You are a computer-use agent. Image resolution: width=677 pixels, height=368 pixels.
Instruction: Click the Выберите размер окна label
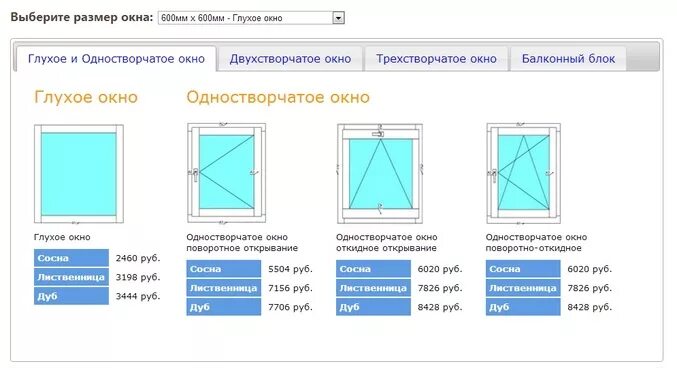coord(82,18)
